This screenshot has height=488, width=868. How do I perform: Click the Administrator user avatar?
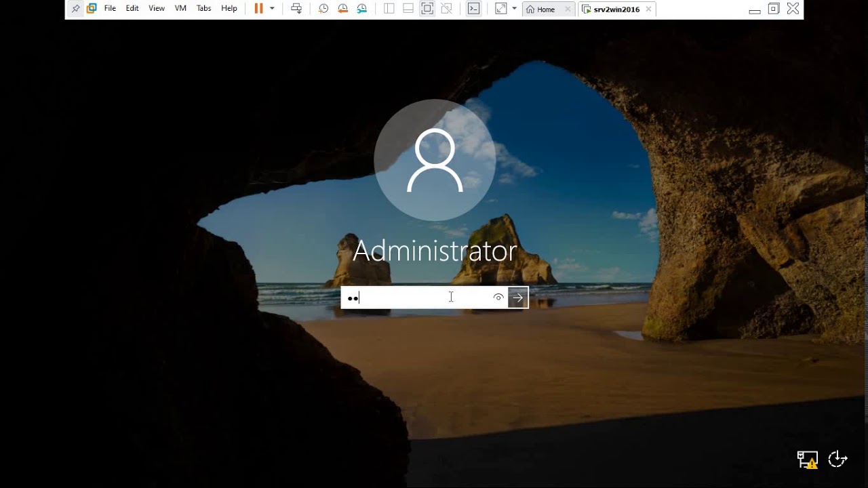pos(435,160)
